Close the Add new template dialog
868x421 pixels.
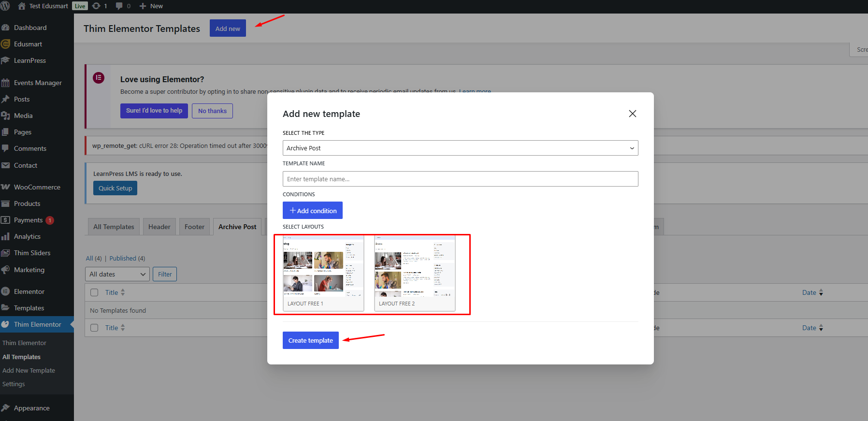[632, 114]
